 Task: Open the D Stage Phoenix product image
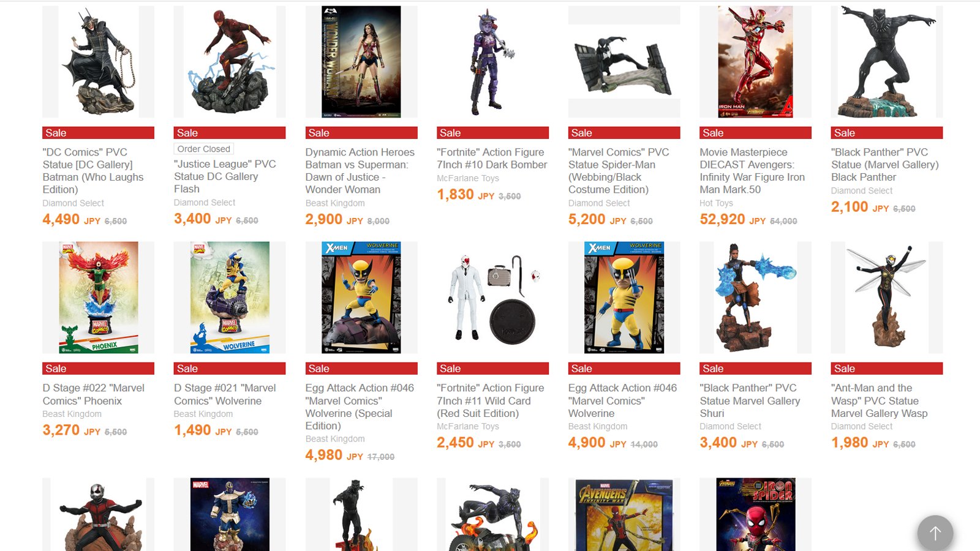click(98, 298)
